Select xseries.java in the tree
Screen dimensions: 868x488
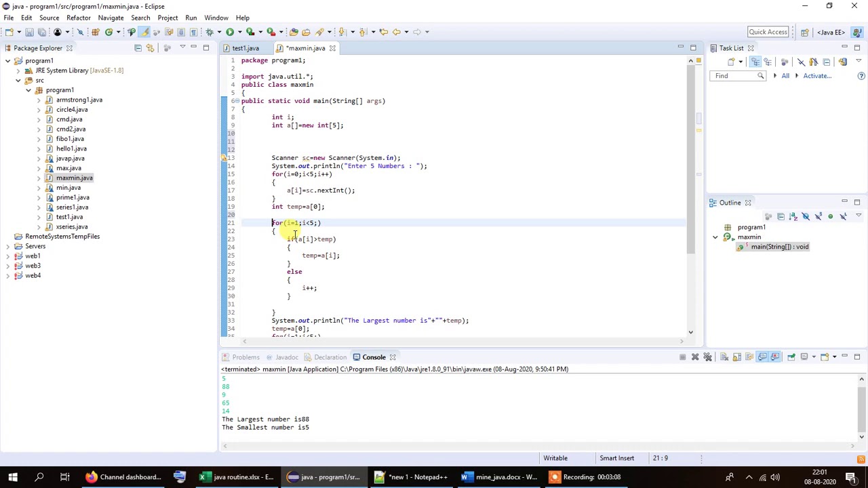pyautogui.click(x=71, y=226)
